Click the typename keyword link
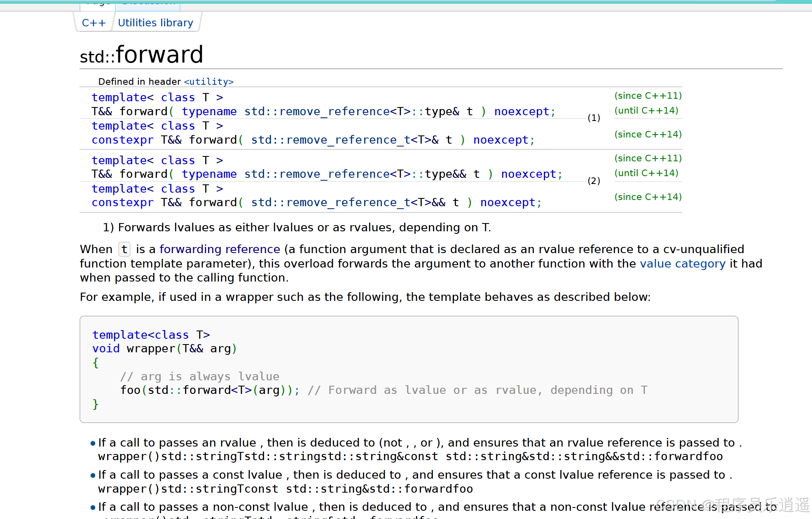Viewport: 812px width, 519px height. coord(209,111)
